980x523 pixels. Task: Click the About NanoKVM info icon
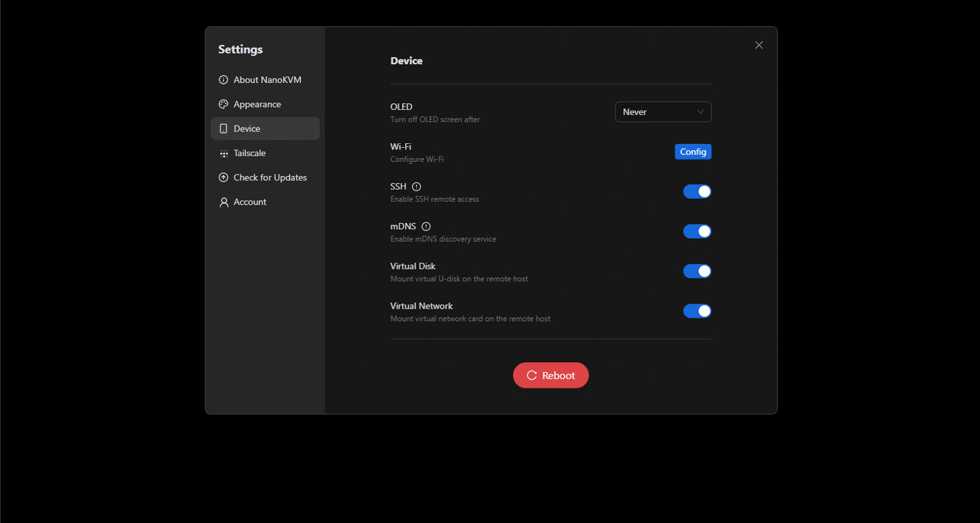point(223,80)
